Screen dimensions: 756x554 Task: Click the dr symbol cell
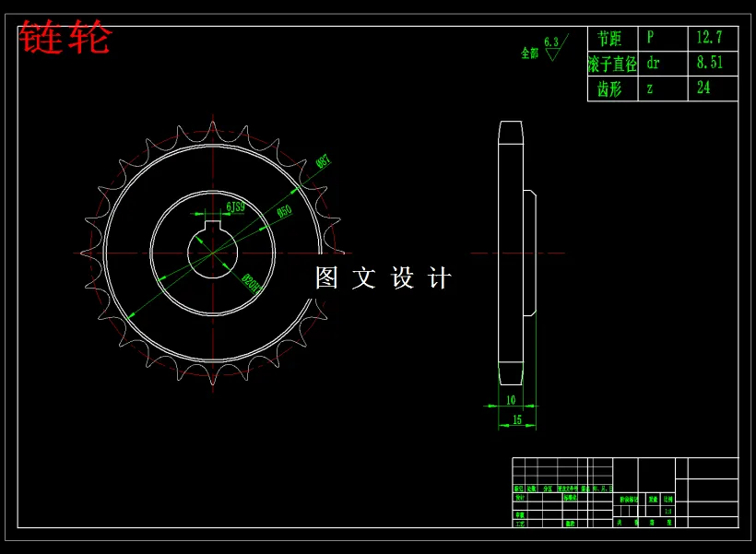pos(663,64)
